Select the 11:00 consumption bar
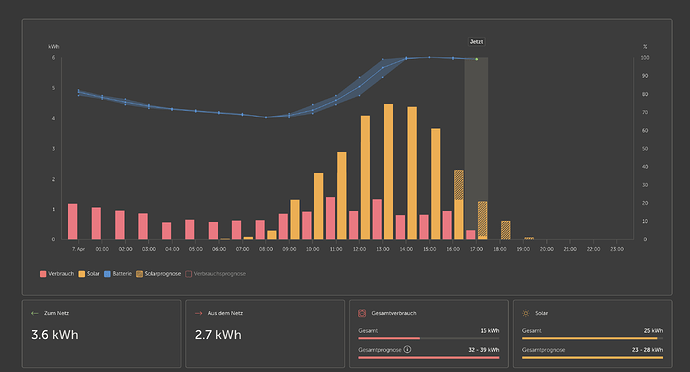This screenshot has width=690, height=372. [330, 218]
